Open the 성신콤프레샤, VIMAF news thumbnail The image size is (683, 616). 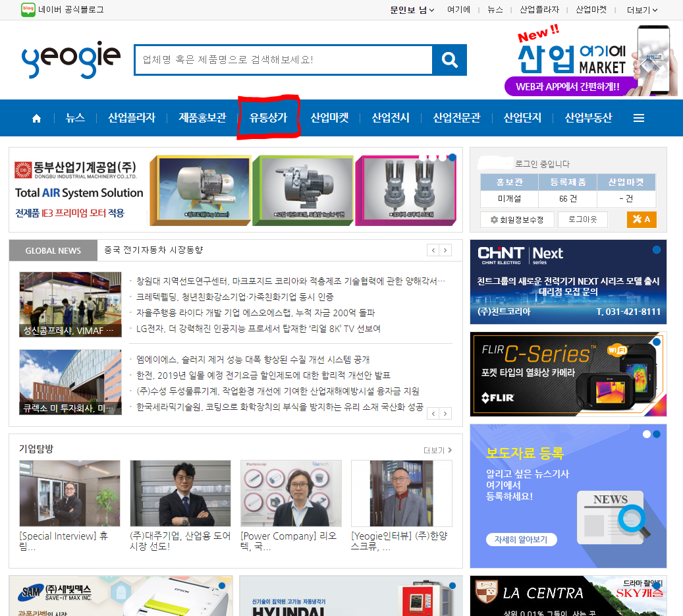coord(70,304)
